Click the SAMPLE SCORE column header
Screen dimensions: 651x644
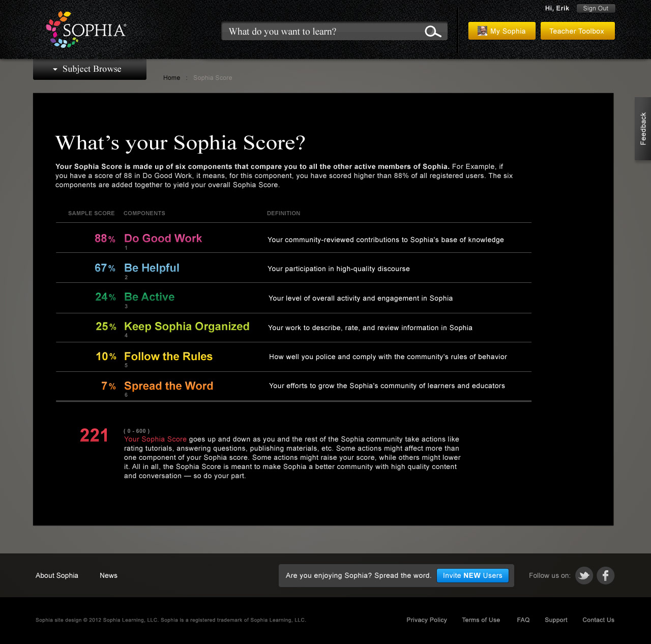click(92, 213)
